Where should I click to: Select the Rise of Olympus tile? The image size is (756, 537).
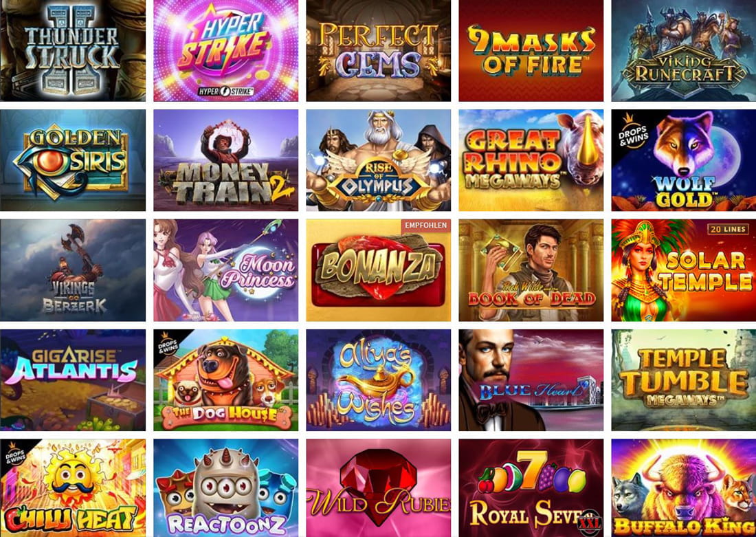click(379, 160)
